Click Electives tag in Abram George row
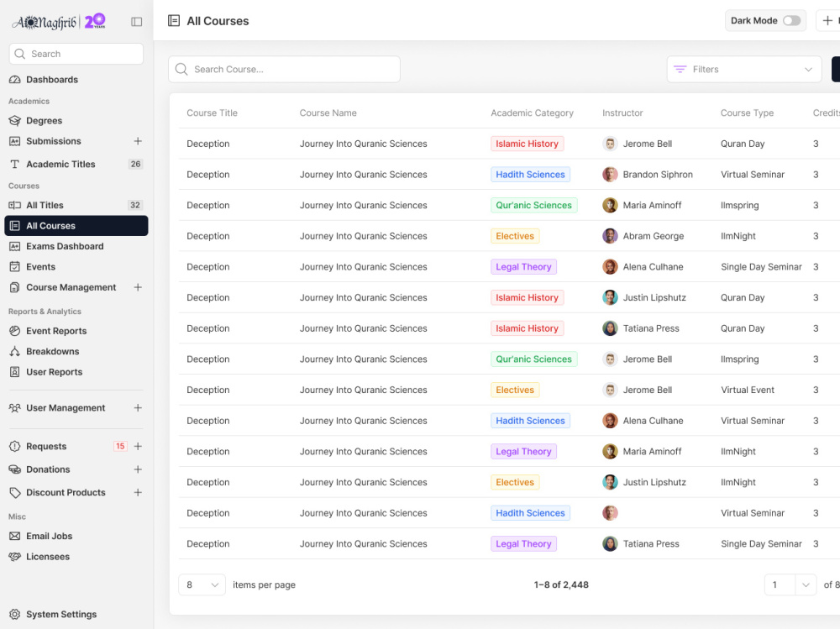Image resolution: width=840 pixels, height=629 pixels. coord(515,236)
